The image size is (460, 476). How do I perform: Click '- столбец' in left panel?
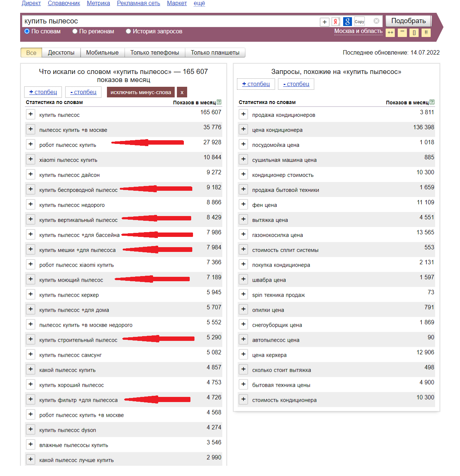[x=84, y=92]
